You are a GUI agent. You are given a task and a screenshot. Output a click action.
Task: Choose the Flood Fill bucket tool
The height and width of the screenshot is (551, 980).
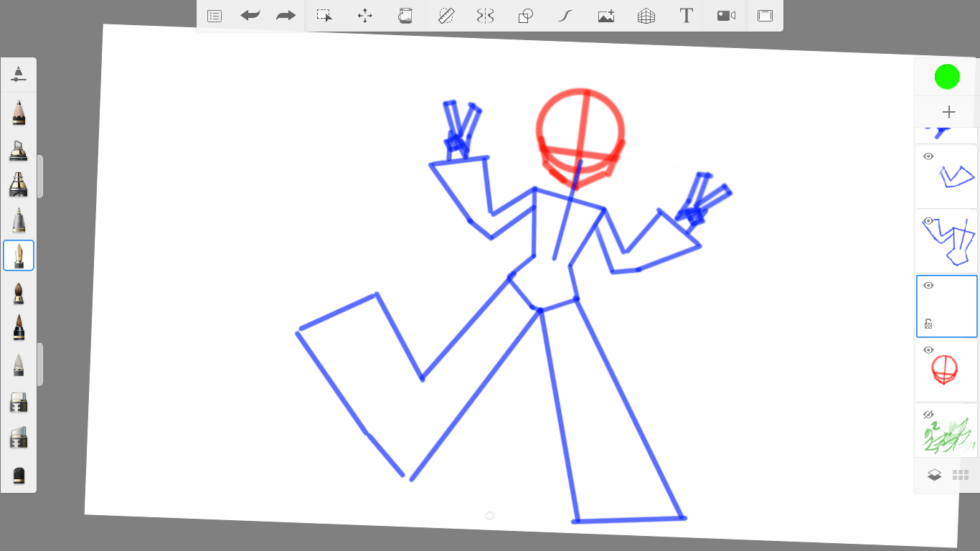tap(405, 16)
